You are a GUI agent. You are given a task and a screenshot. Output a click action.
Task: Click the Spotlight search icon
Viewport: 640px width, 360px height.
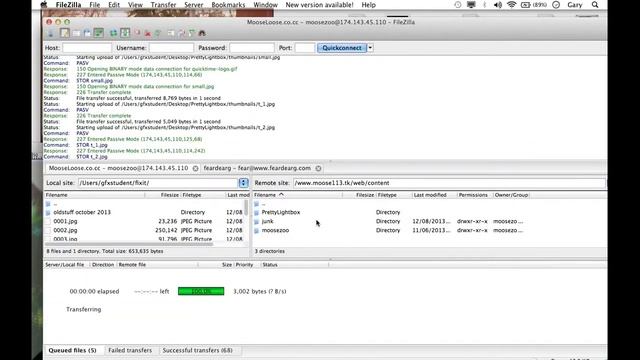[595, 5]
